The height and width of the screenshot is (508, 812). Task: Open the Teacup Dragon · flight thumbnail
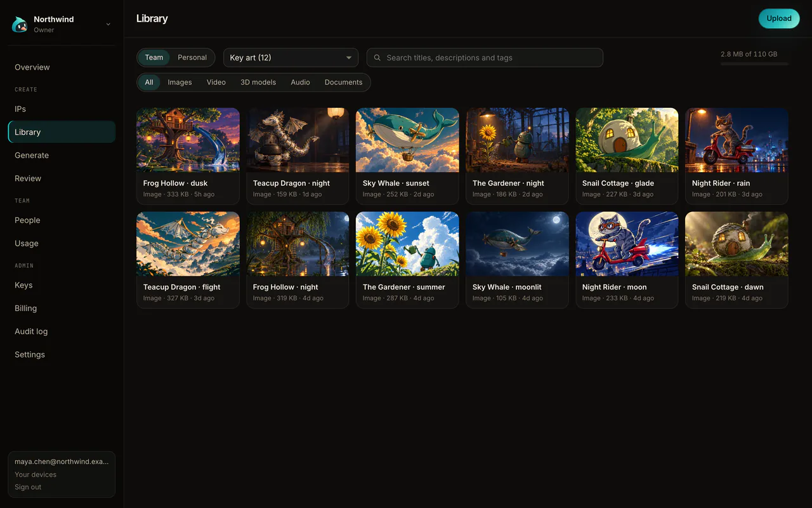(188, 244)
